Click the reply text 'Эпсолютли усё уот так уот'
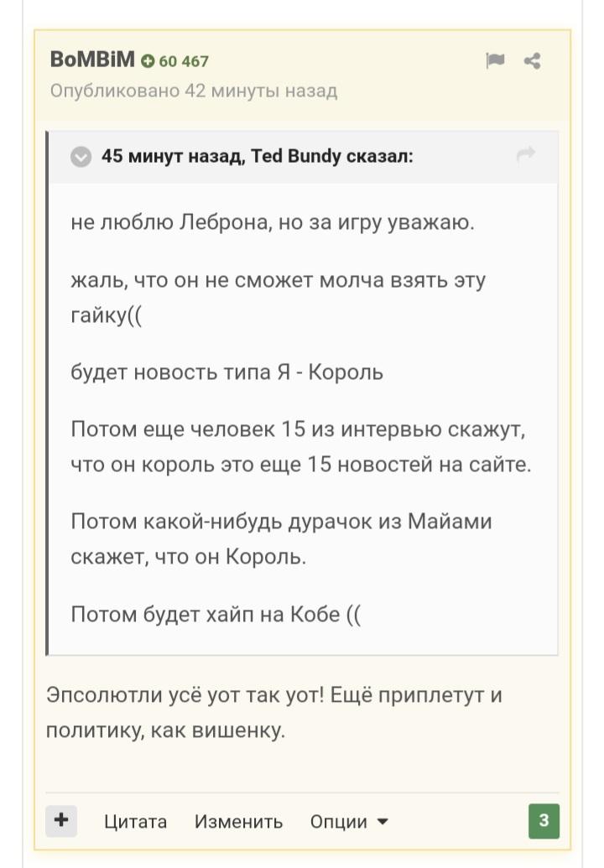604x868 pixels. click(x=185, y=694)
